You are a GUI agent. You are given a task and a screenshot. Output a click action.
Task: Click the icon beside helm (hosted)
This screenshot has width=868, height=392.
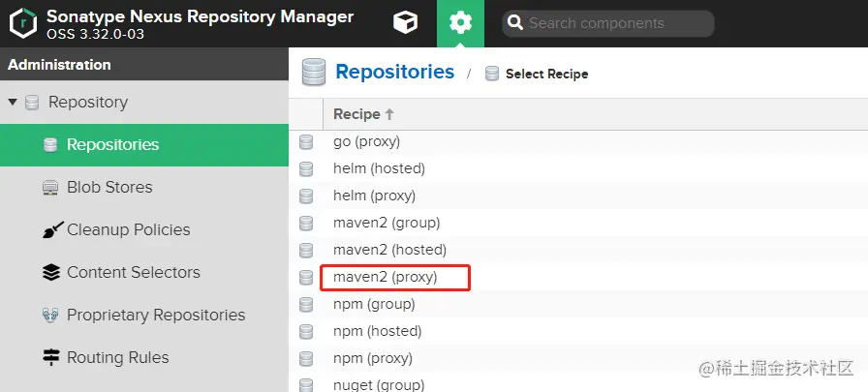point(306,169)
